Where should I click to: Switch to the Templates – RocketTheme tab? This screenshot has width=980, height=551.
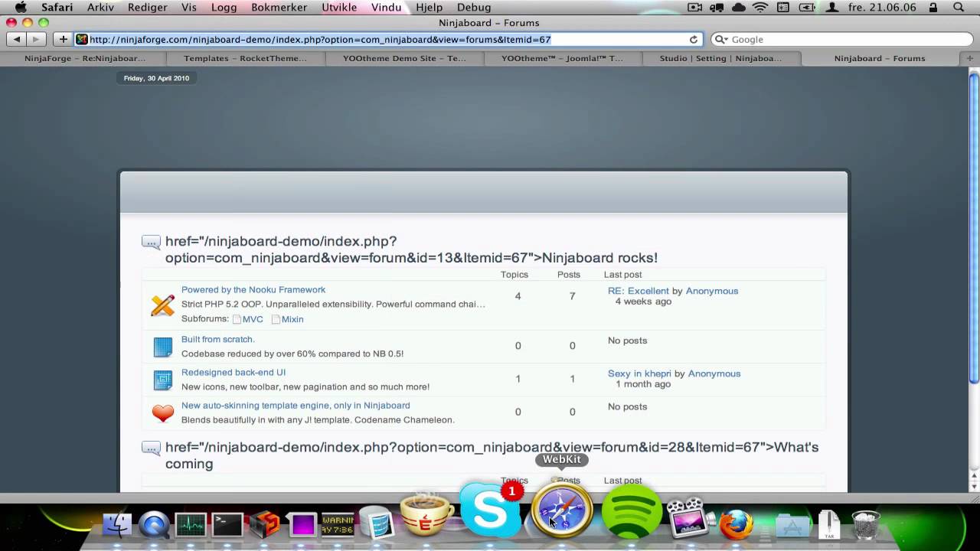(x=246, y=58)
